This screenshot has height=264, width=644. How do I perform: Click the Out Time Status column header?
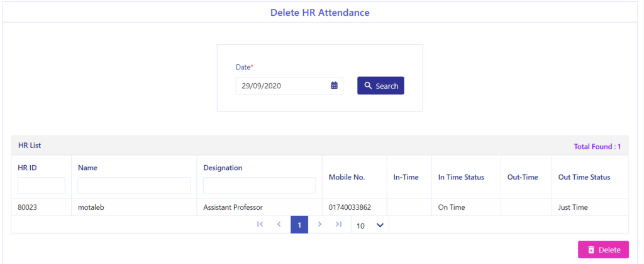point(584,177)
